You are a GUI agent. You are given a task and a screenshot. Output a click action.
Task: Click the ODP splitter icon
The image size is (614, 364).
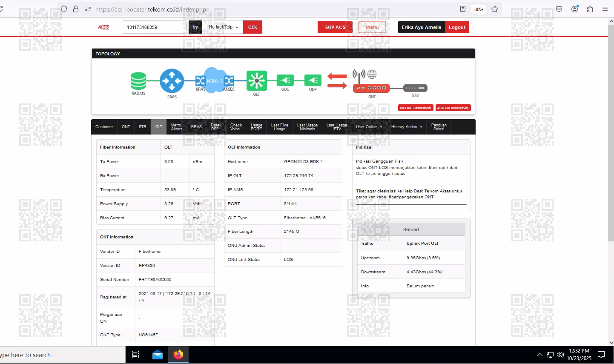tap(313, 80)
